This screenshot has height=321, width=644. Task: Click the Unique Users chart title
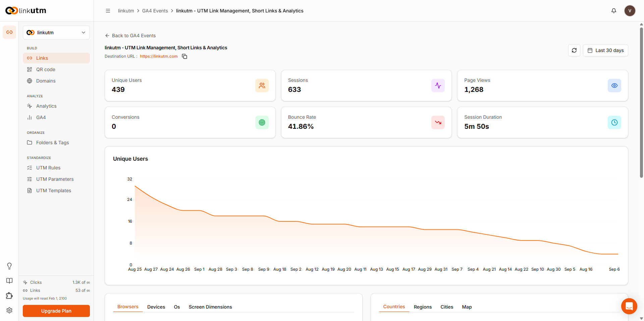pos(130,159)
